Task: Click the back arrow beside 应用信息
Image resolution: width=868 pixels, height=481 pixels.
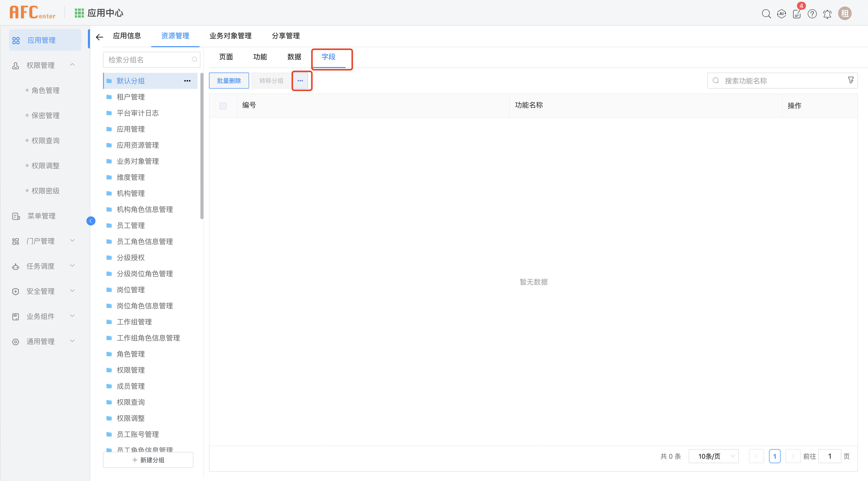Action: click(99, 37)
